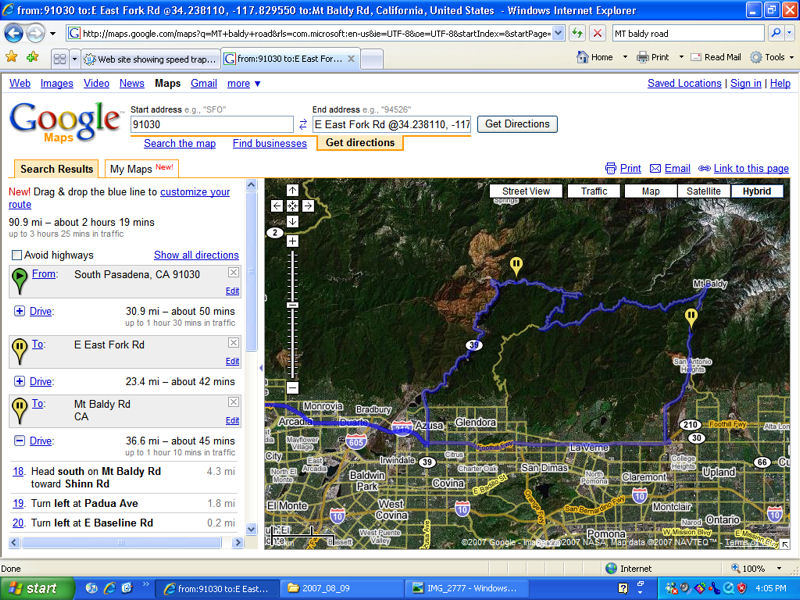Refresh the page with the green arrows icon

click(x=577, y=34)
